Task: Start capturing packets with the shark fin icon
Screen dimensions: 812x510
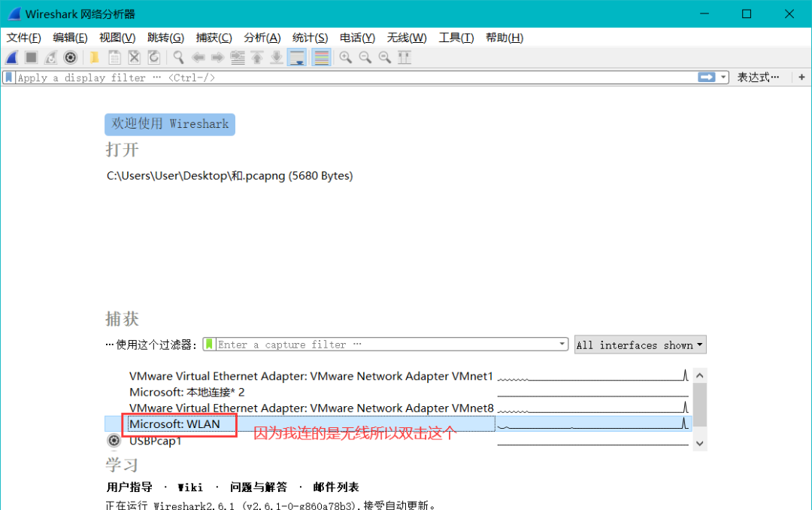Action: pyautogui.click(x=13, y=57)
